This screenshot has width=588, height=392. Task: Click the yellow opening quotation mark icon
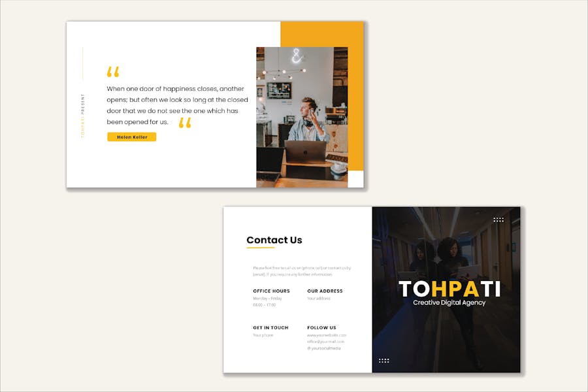(x=113, y=72)
